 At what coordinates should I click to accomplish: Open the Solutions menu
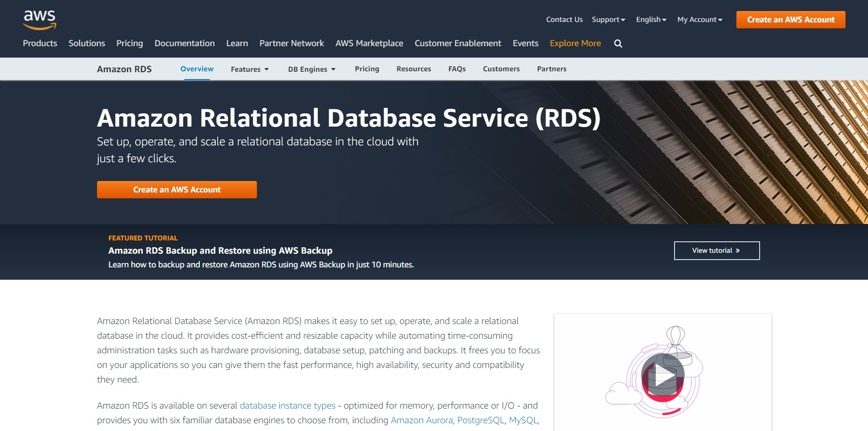pos(87,43)
